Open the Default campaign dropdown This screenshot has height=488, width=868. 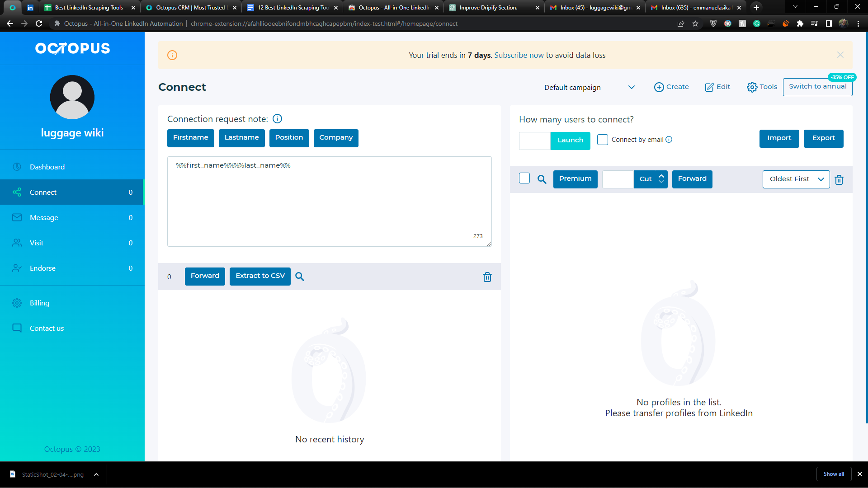pos(590,87)
